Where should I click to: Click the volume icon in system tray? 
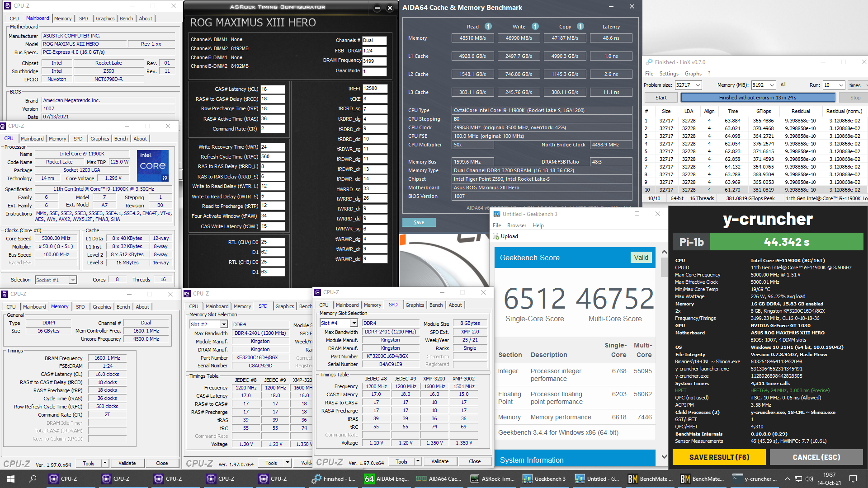[809, 479]
